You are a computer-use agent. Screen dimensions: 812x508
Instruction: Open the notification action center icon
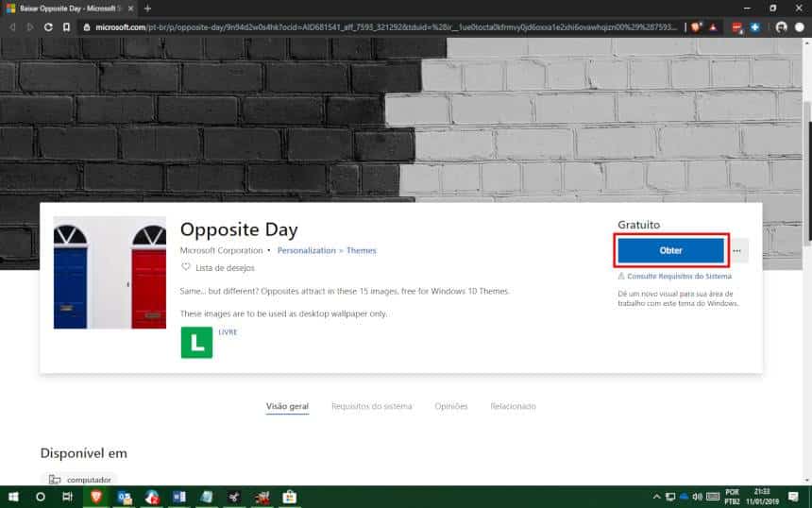point(793,497)
